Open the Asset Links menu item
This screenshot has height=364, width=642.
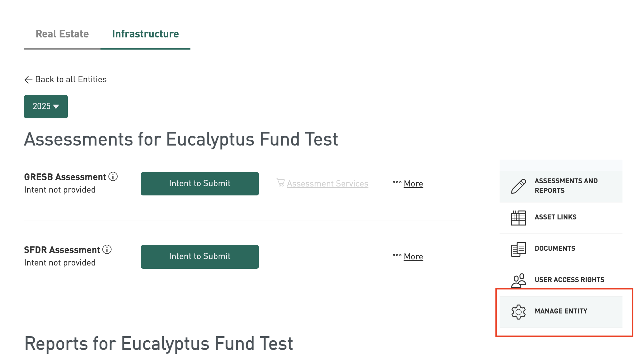(x=556, y=217)
